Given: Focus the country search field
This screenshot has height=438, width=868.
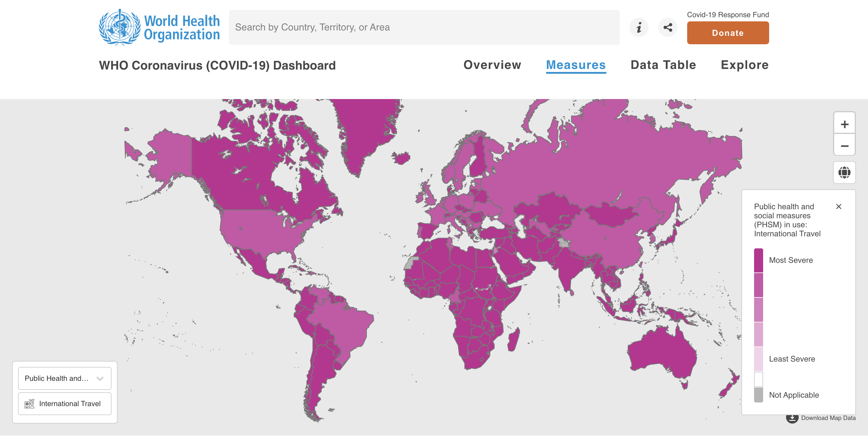Looking at the screenshot, I should [x=424, y=27].
